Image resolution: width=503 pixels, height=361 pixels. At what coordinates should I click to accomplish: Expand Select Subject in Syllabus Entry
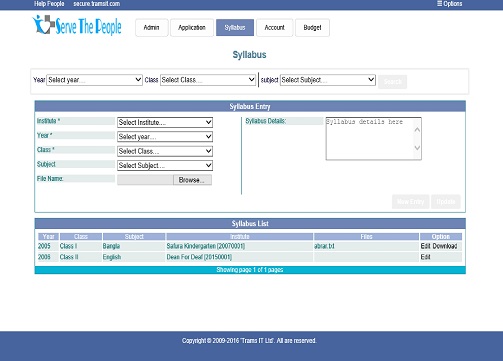pos(165,165)
